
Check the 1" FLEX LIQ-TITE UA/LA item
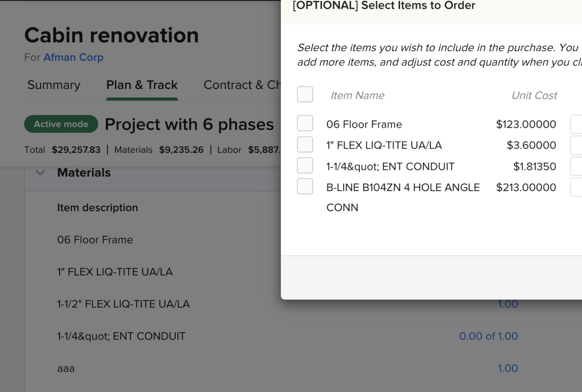coord(305,144)
